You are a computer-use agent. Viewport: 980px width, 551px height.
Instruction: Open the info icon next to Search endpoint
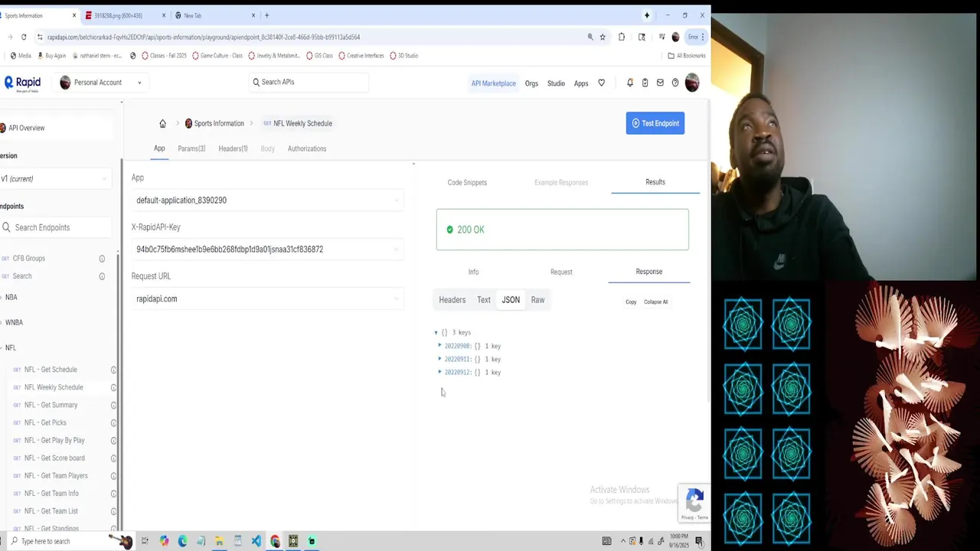point(102,276)
